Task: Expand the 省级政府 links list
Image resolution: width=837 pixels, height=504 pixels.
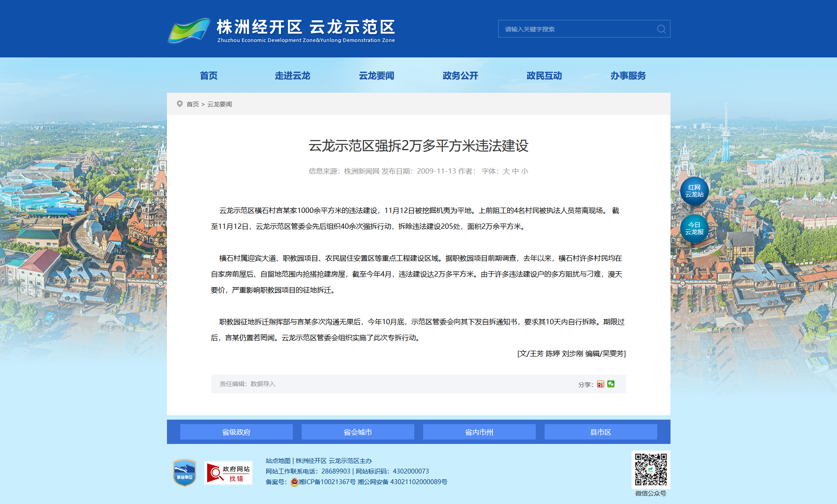Action: point(236,432)
